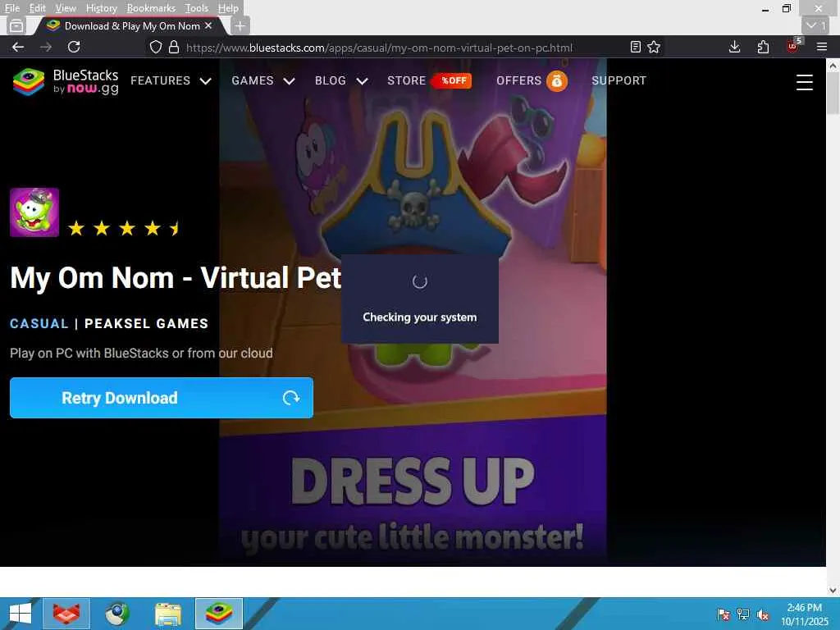840x630 pixels.
Task: Open the History menu
Action: click(x=101, y=8)
